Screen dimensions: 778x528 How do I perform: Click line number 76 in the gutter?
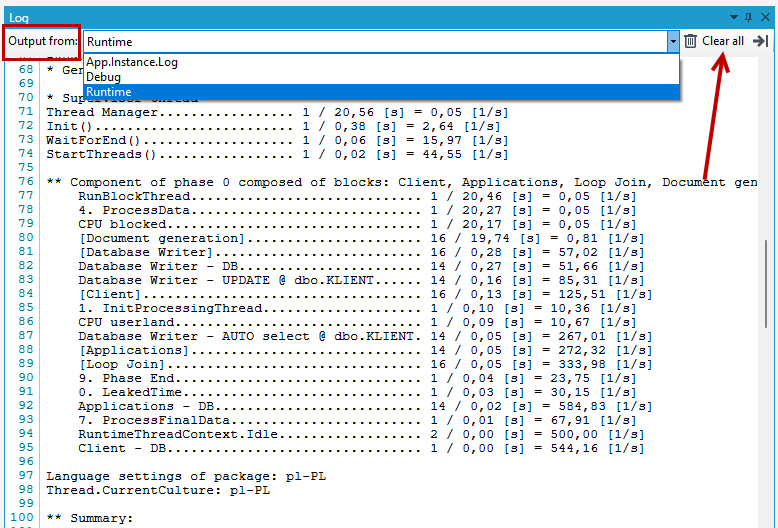click(26, 182)
